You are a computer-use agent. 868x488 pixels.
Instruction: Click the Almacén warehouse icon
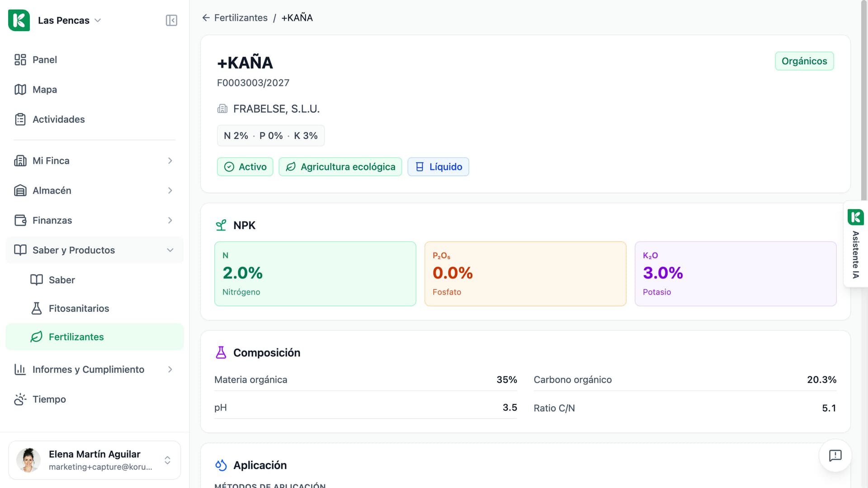click(x=20, y=191)
